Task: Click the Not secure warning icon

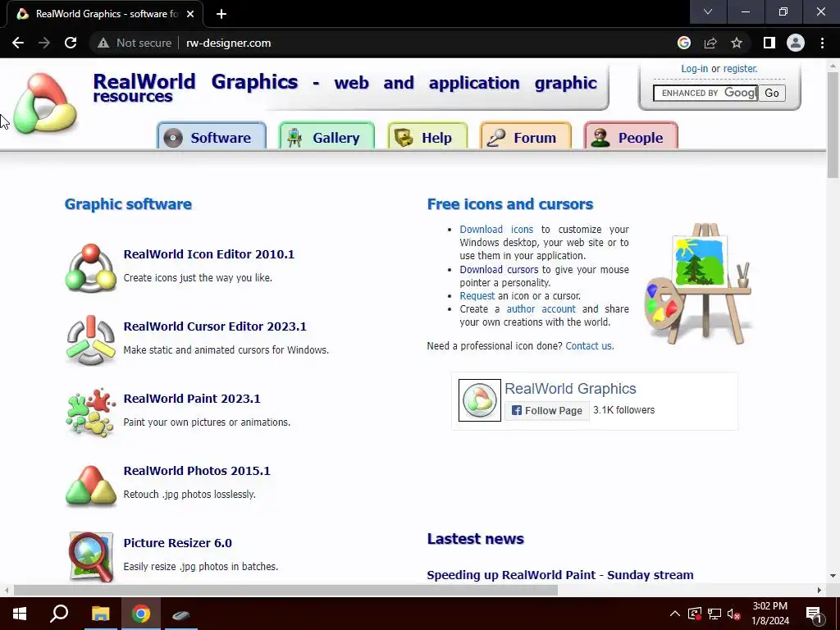Action: [x=103, y=43]
